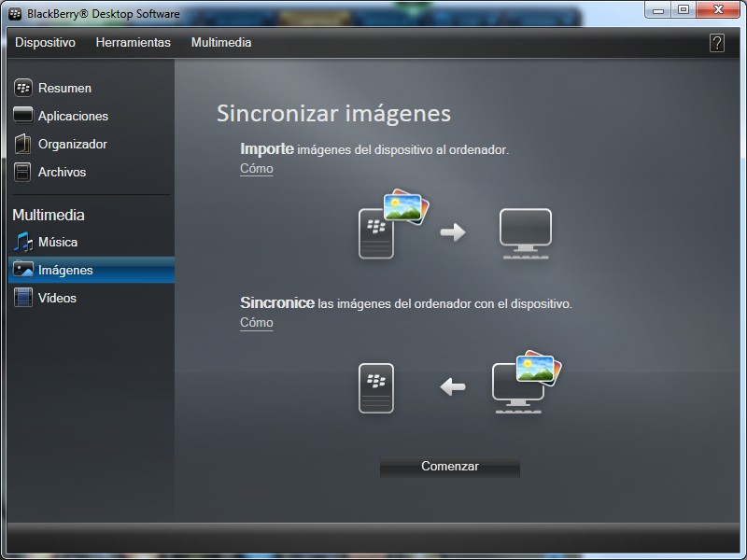Click the Archivos sidebar icon

(22, 172)
